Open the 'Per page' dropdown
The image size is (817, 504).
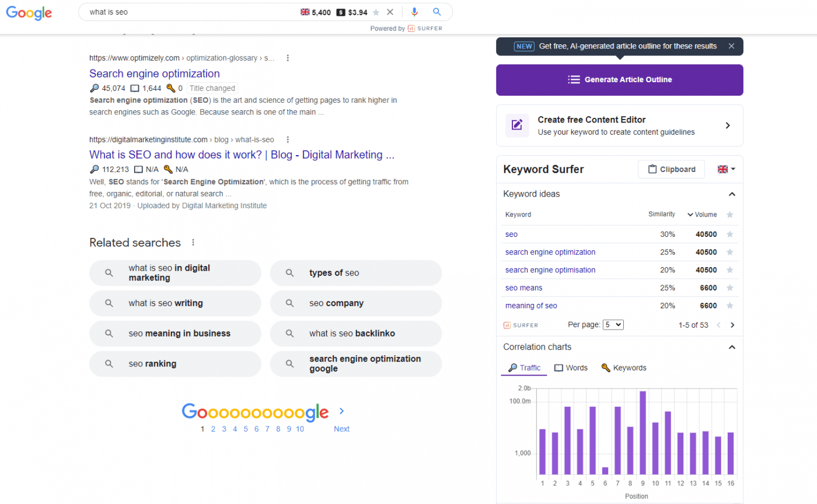(x=613, y=325)
